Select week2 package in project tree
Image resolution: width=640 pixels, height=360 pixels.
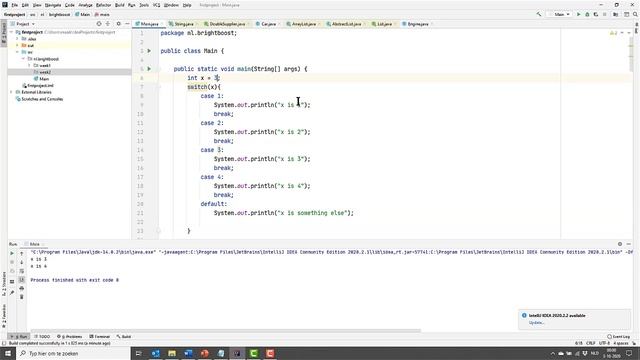(45, 72)
